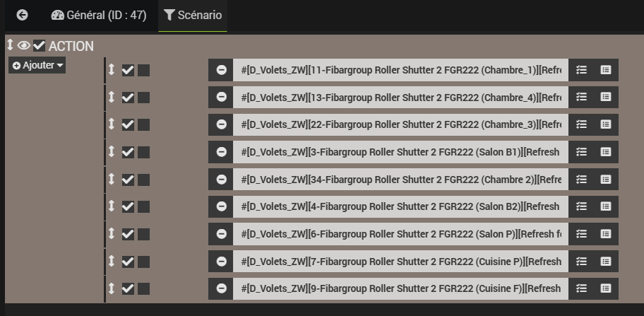644x316 pixels.
Task: Uncheck the ACTION block checkbox
Action: [x=39, y=46]
